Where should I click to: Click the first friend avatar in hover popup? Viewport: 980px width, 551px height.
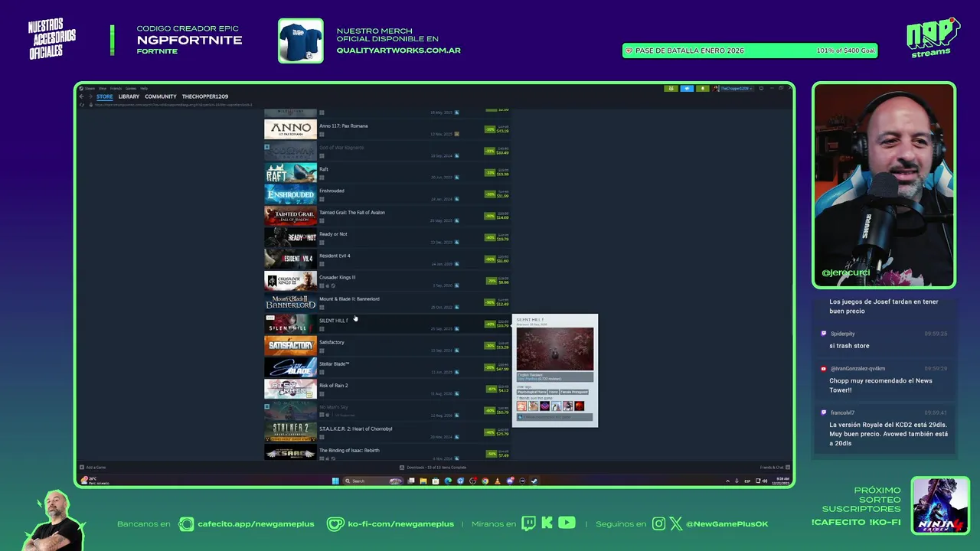pos(521,406)
